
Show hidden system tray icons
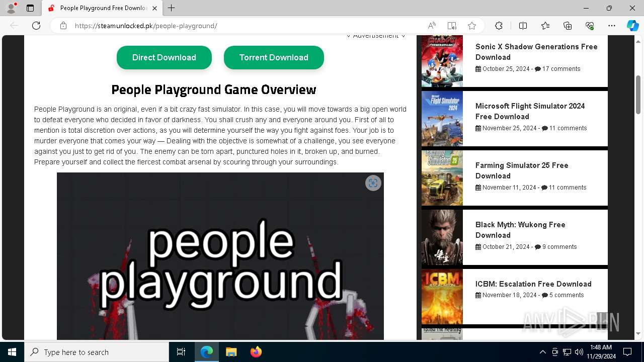click(542, 352)
